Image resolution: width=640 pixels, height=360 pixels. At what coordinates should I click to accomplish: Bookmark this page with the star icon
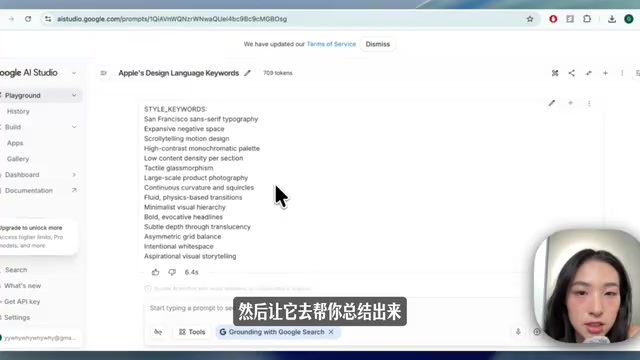point(530,19)
